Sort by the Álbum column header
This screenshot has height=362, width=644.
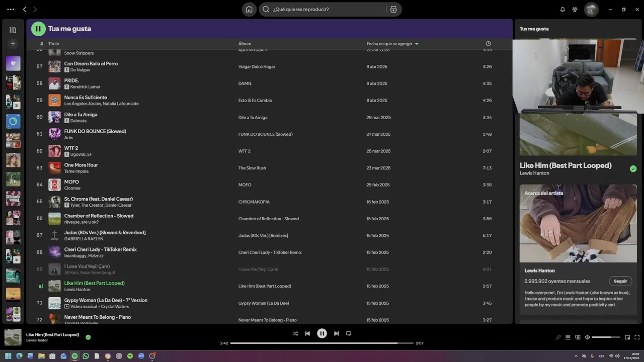[x=245, y=44]
